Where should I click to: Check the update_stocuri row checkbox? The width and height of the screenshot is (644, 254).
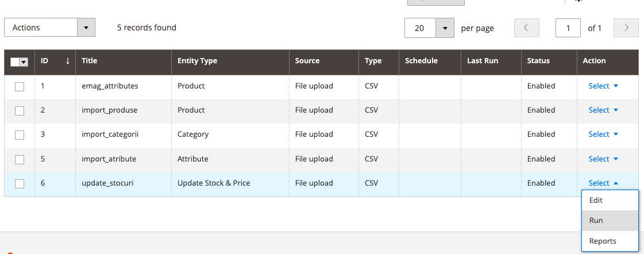pos(20,184)
